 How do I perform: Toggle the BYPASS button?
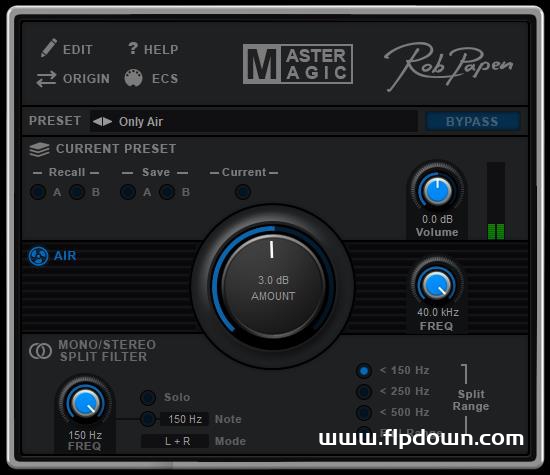(472, 121)
